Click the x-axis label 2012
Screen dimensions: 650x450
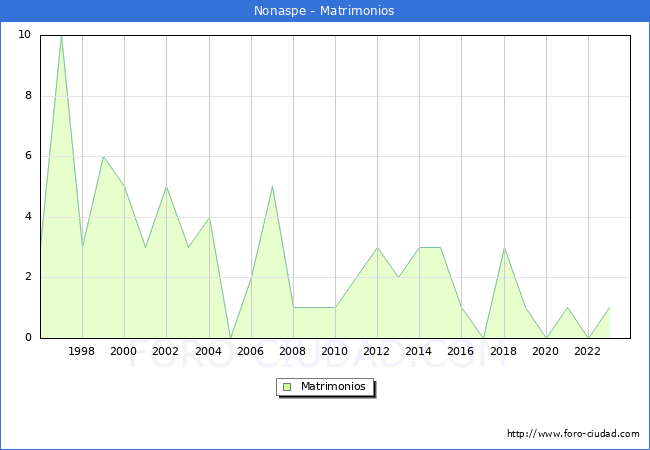(376, 351)
